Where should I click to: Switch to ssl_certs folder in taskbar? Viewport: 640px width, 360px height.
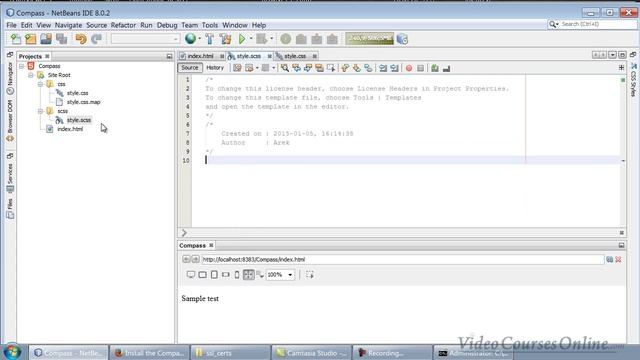pyautogui.click(x=230, y=353)
